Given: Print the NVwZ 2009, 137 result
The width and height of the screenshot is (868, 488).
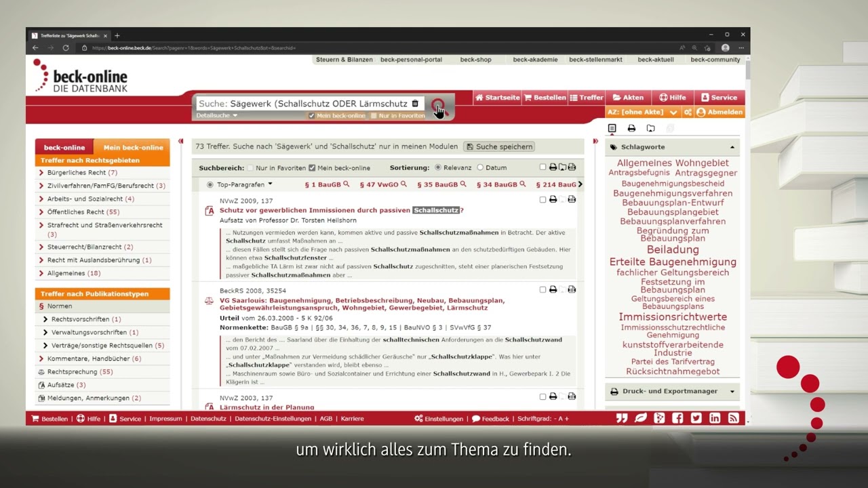Looking at the screenshot, I should click(x=553, y=200).
